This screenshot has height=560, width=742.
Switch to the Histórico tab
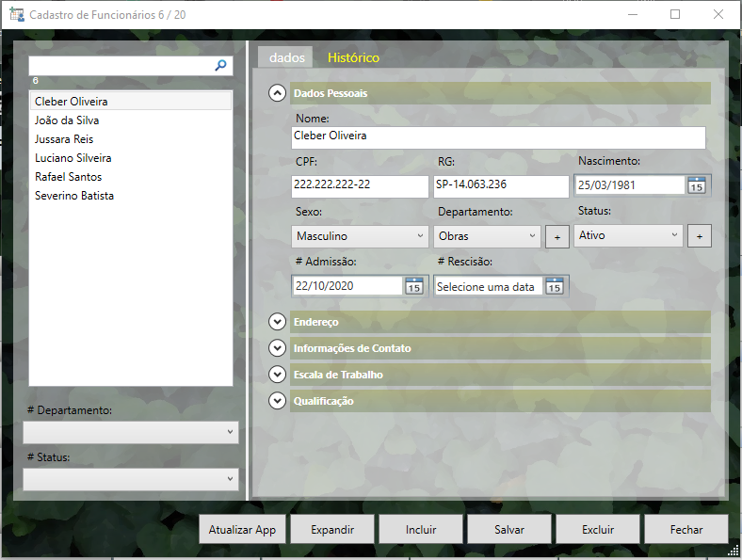coord(353,57)
